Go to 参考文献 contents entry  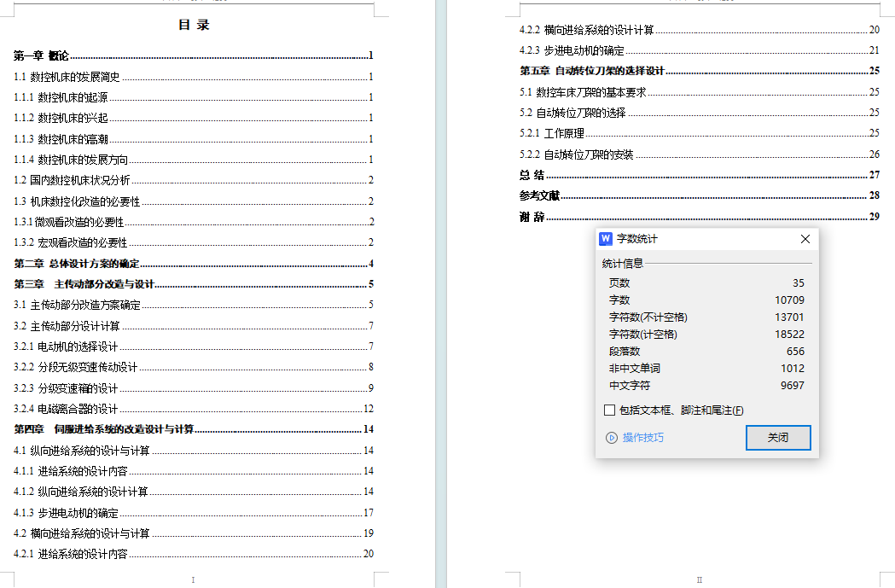(x=539, y=195)
